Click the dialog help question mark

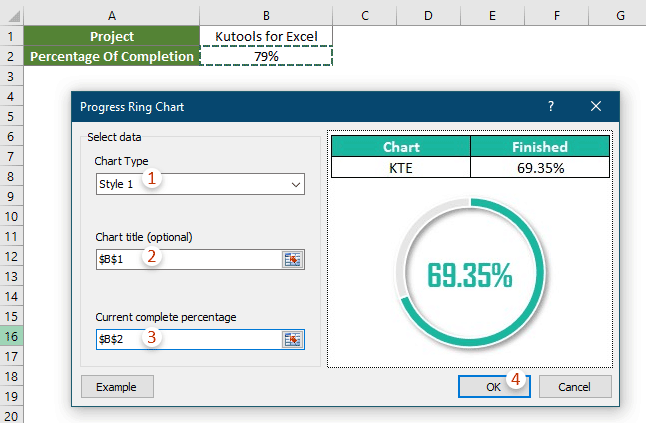coord(551,106)
